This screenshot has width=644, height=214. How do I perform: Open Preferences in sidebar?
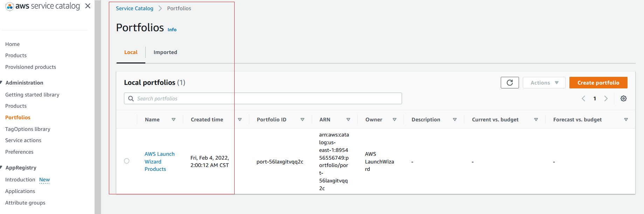tap(19, 152)
